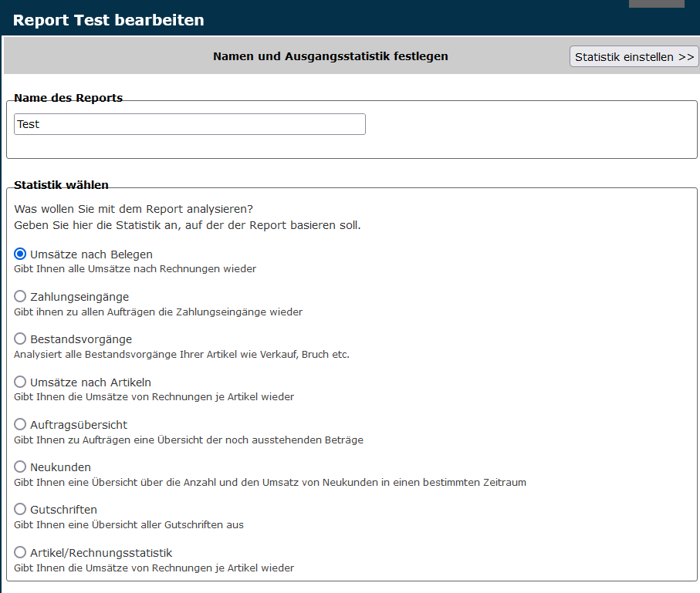Click the description about outstanding amounts (ausstehenden Beträge)

click(x=188, y=440)
